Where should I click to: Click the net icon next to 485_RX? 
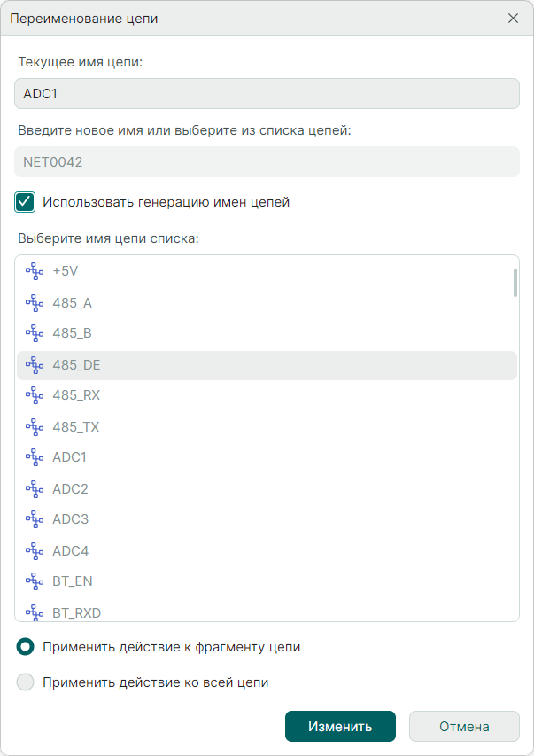coord(35,395)
